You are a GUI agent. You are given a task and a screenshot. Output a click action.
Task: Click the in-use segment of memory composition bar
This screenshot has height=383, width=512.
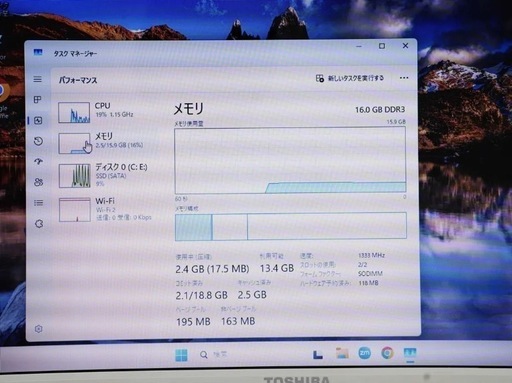coord(193,227)
